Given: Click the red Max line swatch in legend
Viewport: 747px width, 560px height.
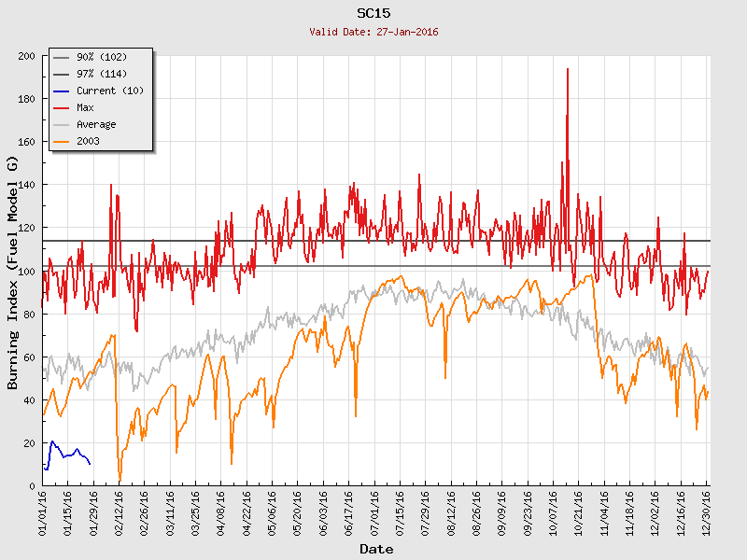Looking at the screenshot, I should coord(62,107).
